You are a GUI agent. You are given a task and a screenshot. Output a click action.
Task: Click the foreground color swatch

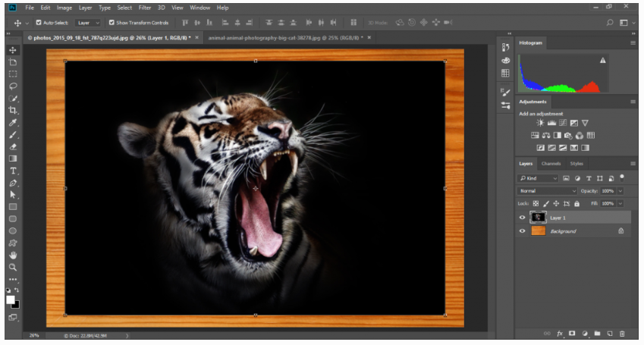tap(11, 300)
